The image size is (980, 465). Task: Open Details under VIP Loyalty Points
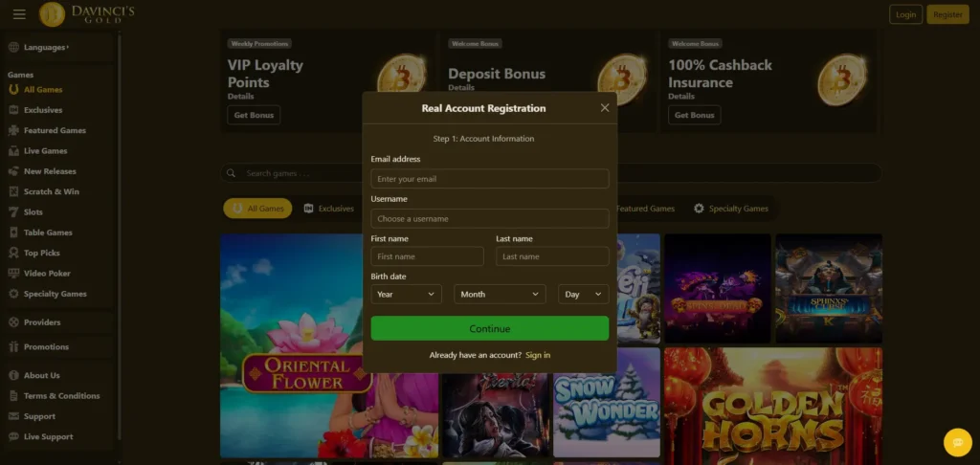[240, 97]
